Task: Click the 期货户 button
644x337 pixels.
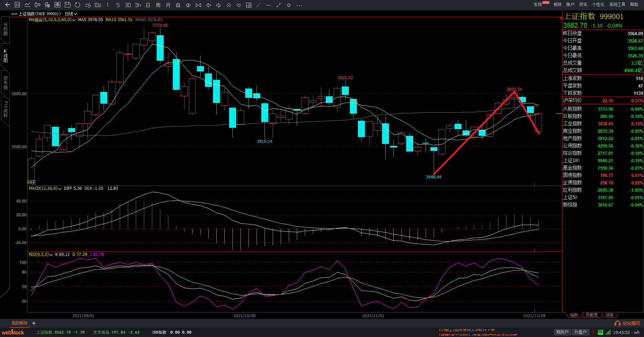Action: coord(562,332)
